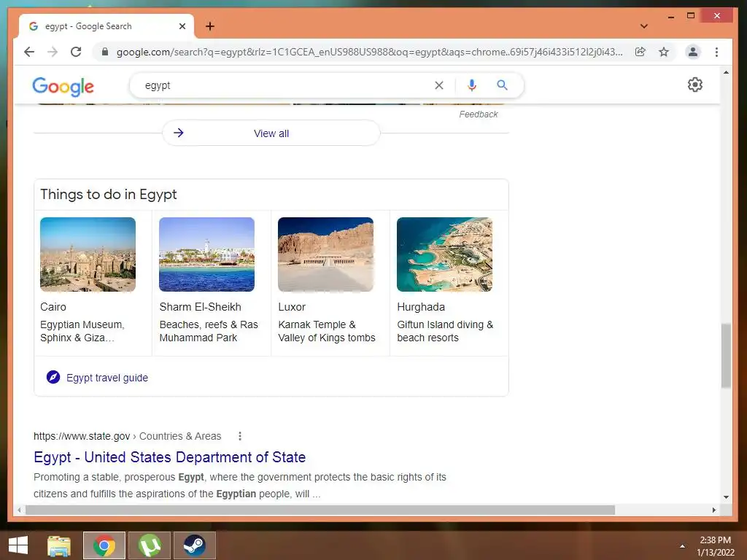Reload the current page
747x560 pixels.
76,52
